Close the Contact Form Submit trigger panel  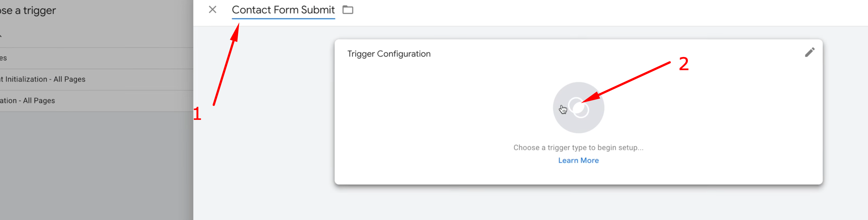212,10
